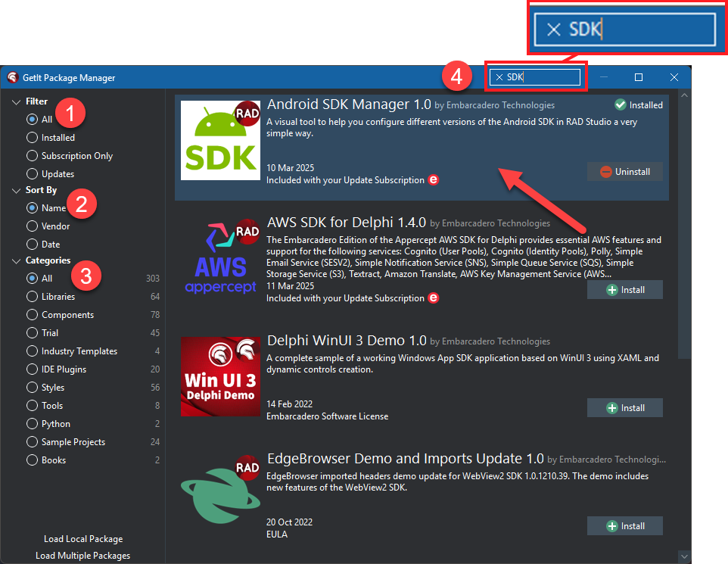This screenshot has width=728, height=564.
Task: Select the Installed filter option
Action: pos(51,138)
